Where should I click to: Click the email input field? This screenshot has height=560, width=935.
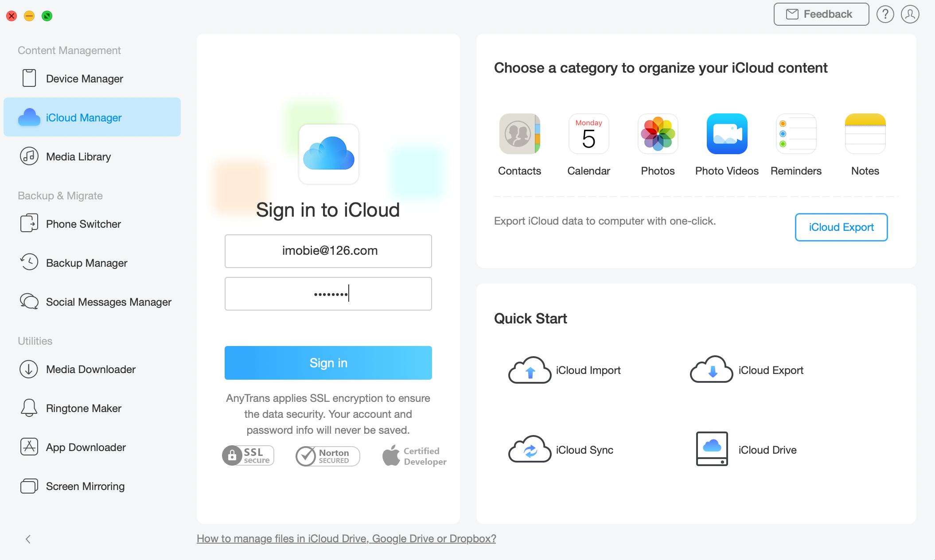pyautogui.click(x=328, y=251)
